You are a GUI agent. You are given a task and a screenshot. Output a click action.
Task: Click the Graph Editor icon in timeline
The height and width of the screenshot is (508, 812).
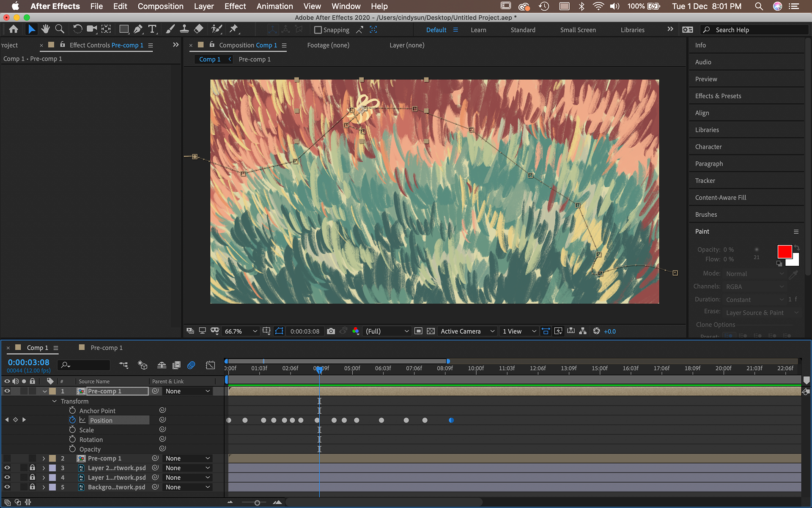pos(210,365)
